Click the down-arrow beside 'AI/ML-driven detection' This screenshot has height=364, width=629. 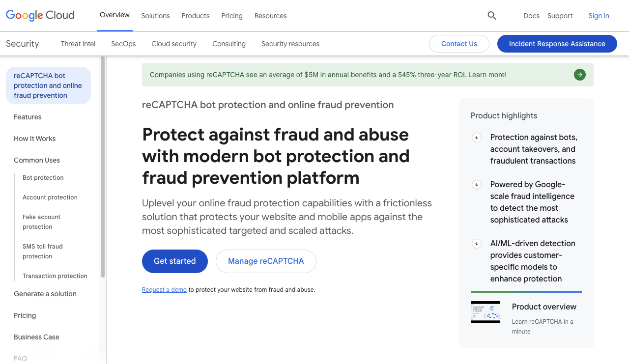(x=477, y=244)
